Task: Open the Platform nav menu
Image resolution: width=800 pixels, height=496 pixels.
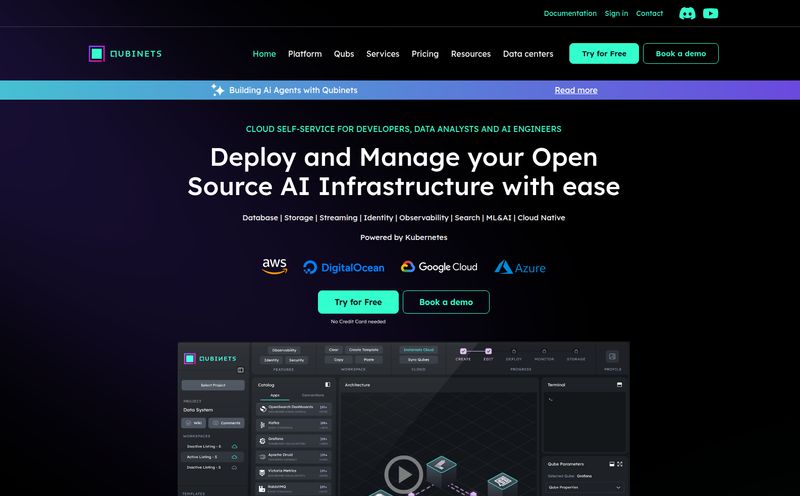Action: click(305, 54)
